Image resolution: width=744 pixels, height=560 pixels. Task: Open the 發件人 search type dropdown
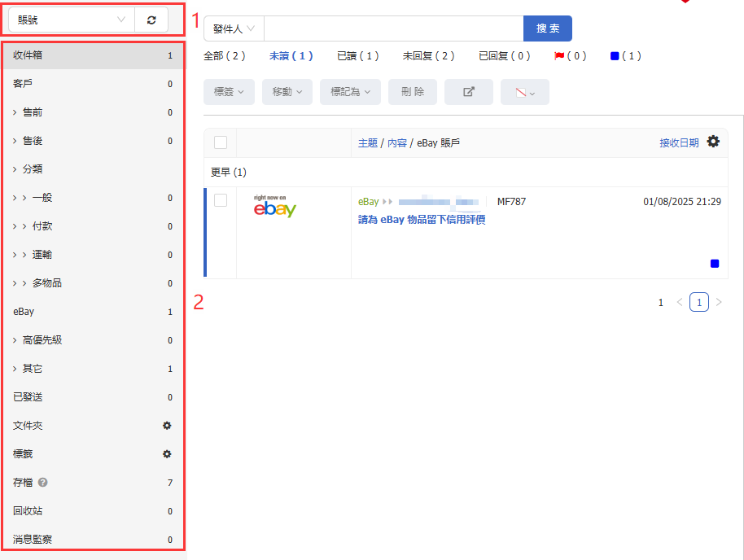[234, 28]
